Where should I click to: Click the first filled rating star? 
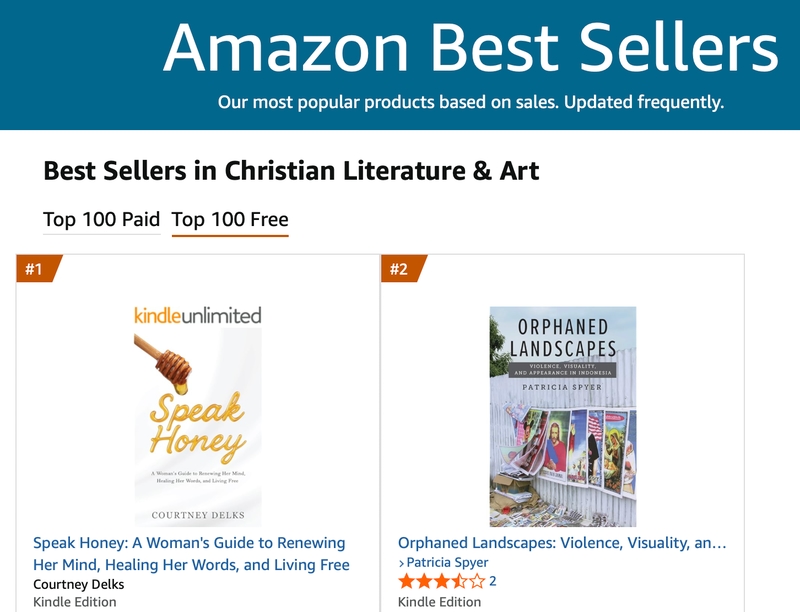(x=407, y=581)
